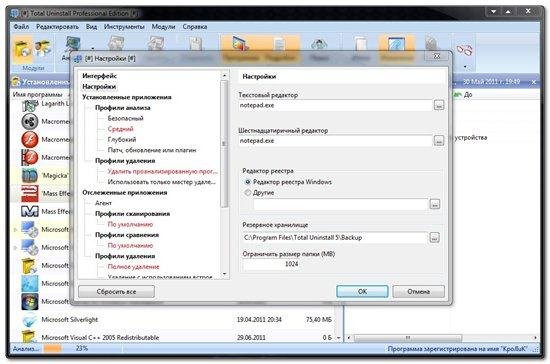Click the program list scroll-down arrow
Screen dimensions: 550x364
tap(338, 338)
